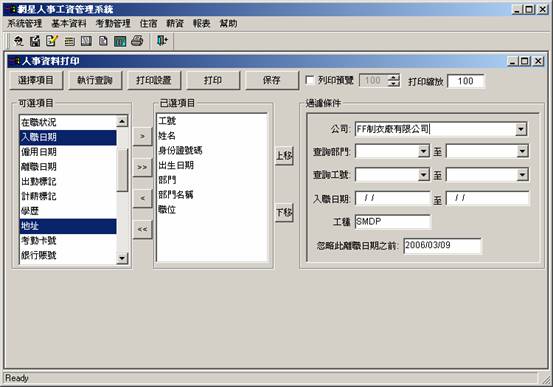Remove selected item with < button
The height and width of the screenshot is (387, 553).
pos(142,198)
